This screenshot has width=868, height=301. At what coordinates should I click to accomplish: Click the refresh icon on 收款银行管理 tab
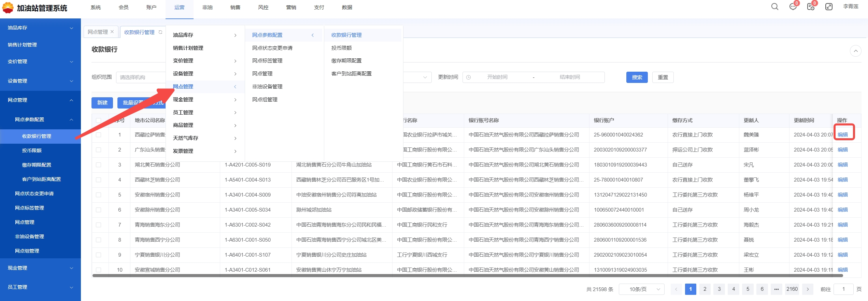coord(160,32)
